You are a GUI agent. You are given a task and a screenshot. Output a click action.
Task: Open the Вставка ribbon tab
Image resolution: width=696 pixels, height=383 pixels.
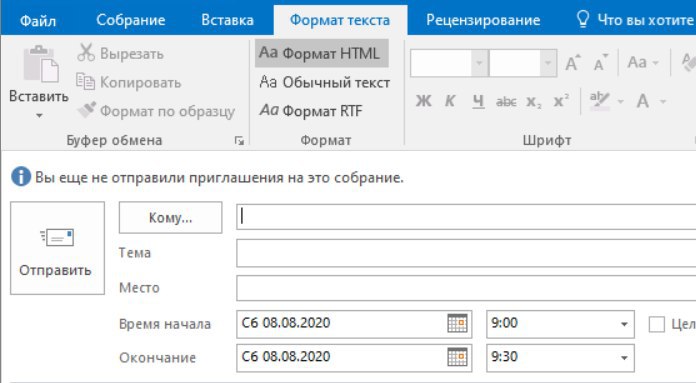coord(227,20)
